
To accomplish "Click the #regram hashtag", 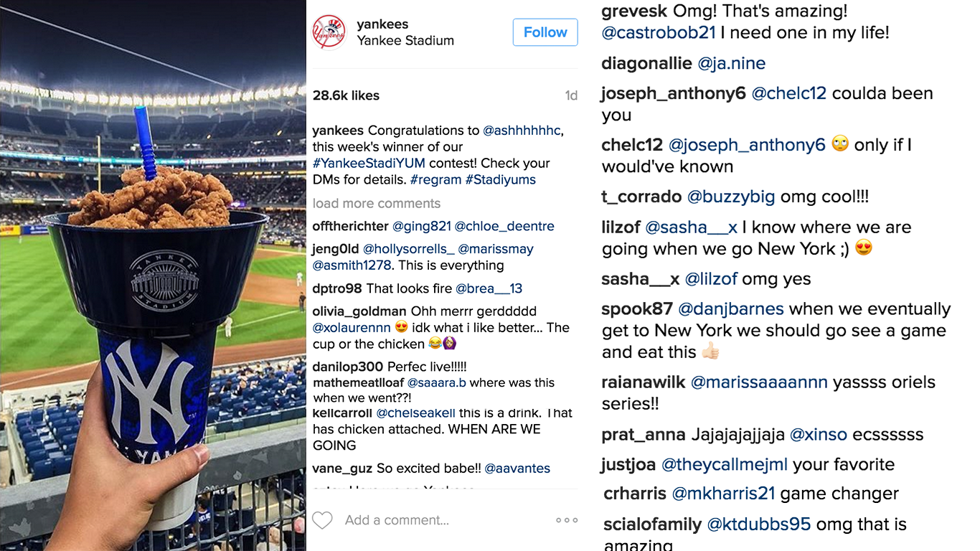I will pyautogui.click(x=435, y=179).
